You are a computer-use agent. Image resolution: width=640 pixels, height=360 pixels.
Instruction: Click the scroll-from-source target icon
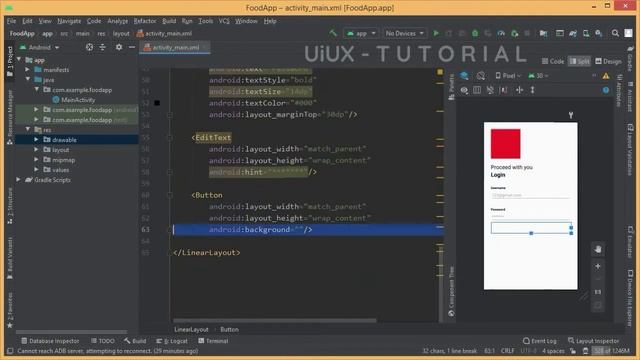pyautogui.click(x=89, y=47)
